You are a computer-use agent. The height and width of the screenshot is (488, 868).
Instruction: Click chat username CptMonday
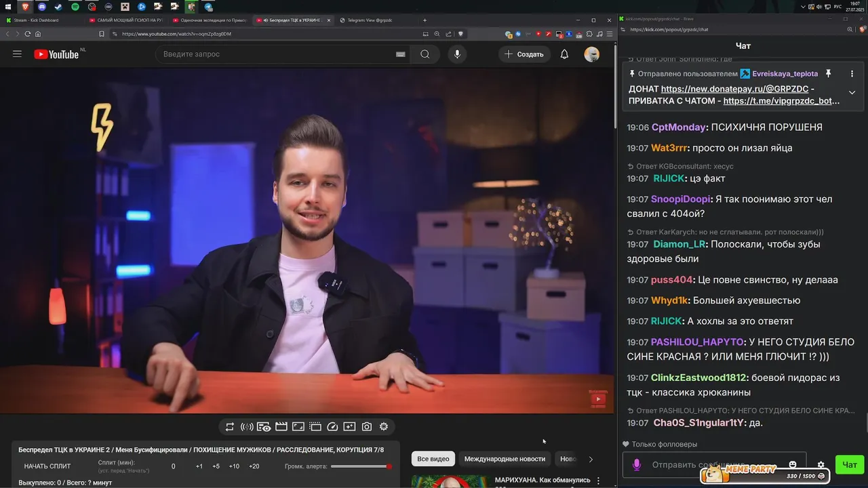pos(679,127)
